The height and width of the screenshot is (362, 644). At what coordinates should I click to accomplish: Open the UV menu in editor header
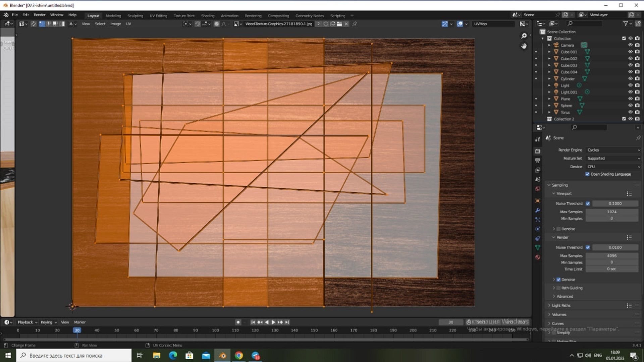(x=128, y=24)
